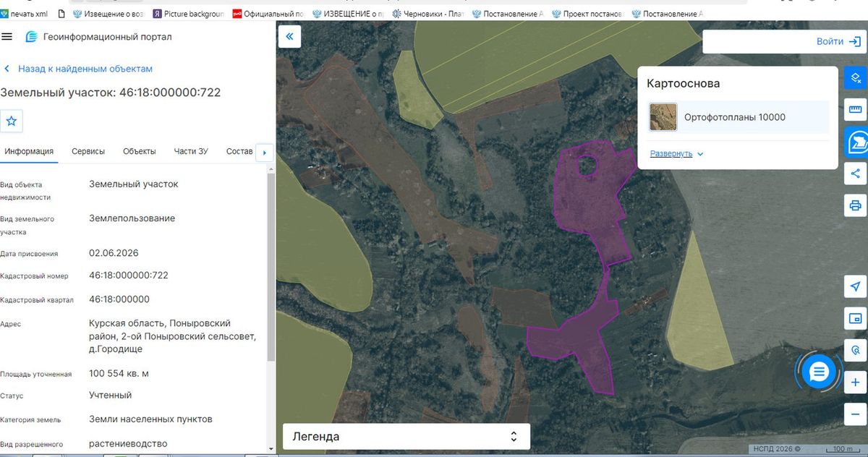Select the ruler measurement tool
Image resolution: width=868 pixels, height=457 pixels.
point(856,110)
